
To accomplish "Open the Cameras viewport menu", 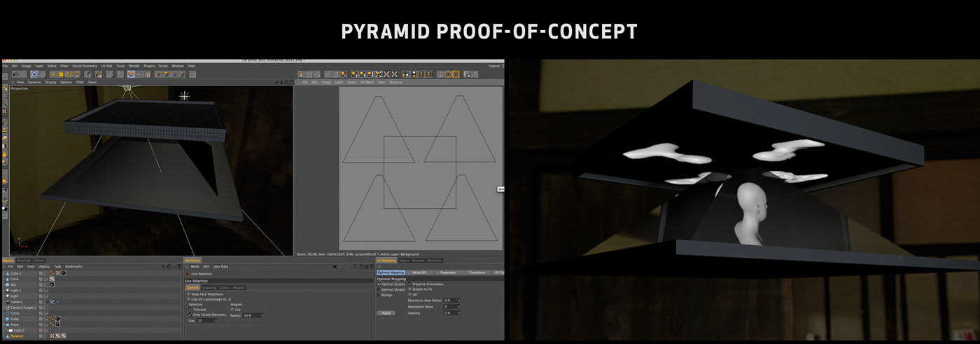I will pos(34,82).
